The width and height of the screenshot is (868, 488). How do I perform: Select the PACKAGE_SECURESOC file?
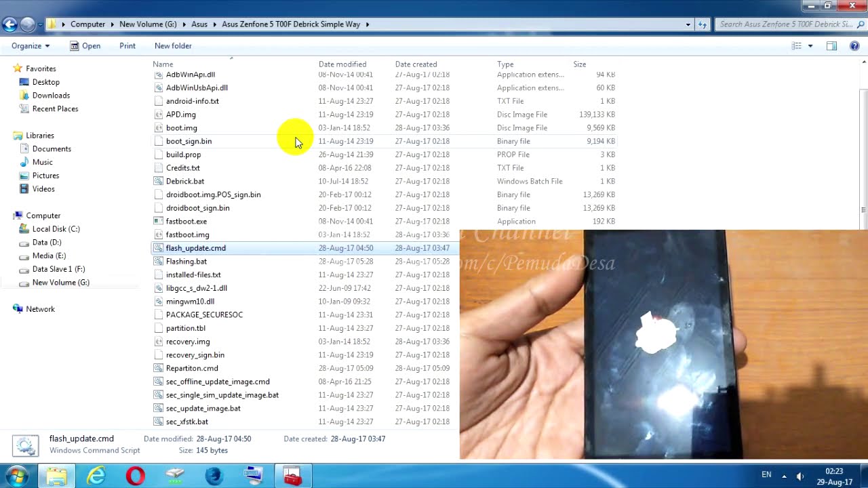pyautogui.click(x=204, y=315)
